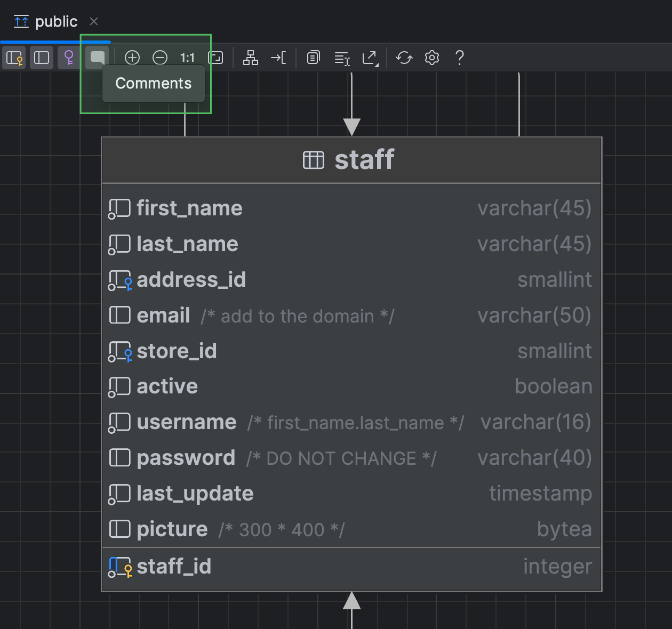The image size is (672, 629).
Task: Refresh the database diagram
Action: (404, 58)
